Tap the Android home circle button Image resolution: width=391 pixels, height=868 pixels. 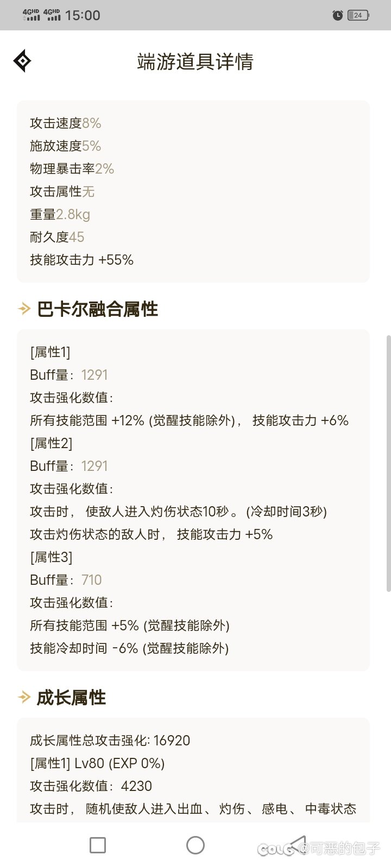click(x=195, y=845)
